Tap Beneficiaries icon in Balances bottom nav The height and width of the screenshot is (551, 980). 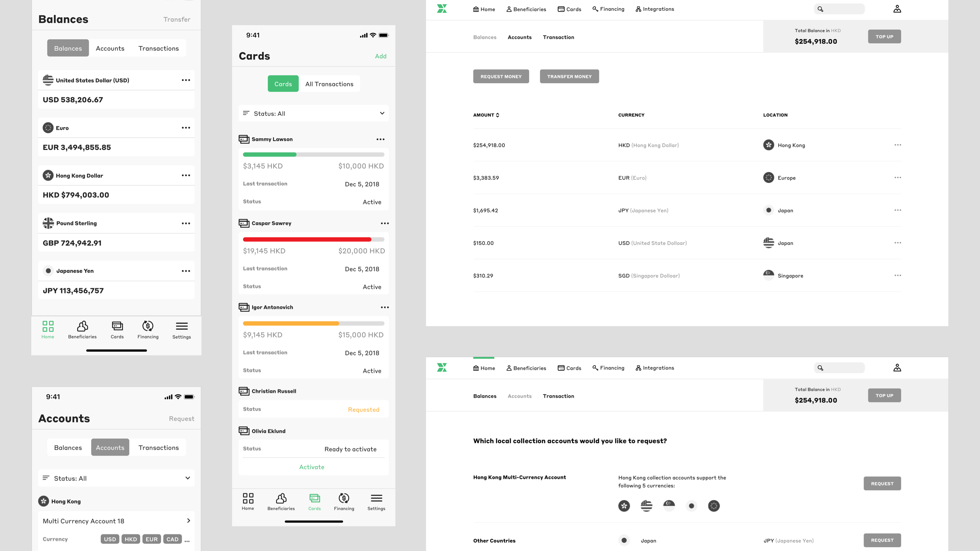pos(82,327)
